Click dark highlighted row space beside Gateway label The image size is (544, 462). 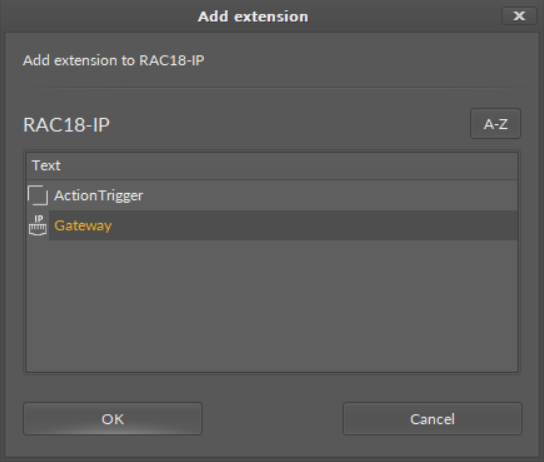[x=314, y=225]
